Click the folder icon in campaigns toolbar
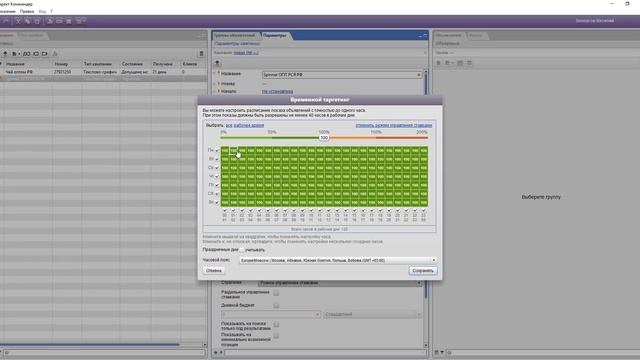The height and width of the screenshot is (360, 640). 45,53
